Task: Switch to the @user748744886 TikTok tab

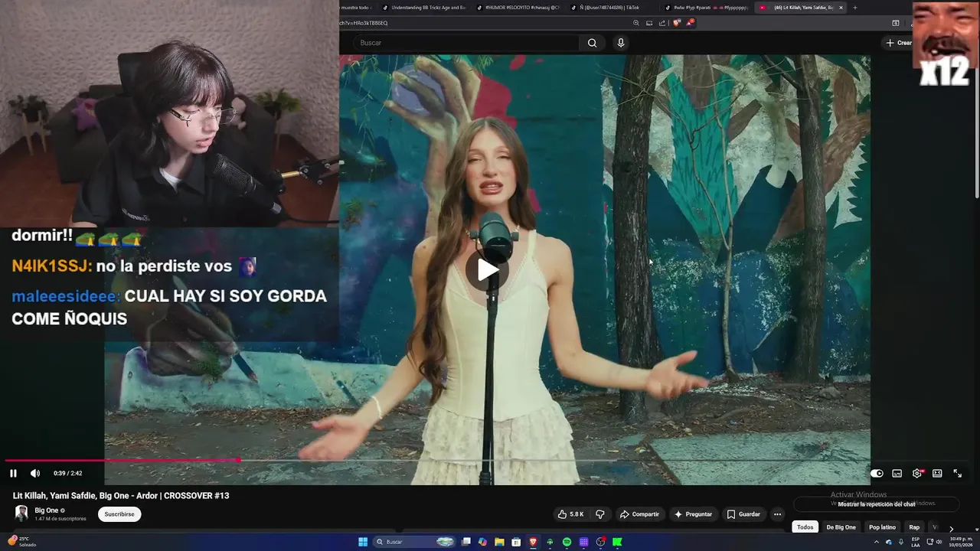Action: coord(609,8)
